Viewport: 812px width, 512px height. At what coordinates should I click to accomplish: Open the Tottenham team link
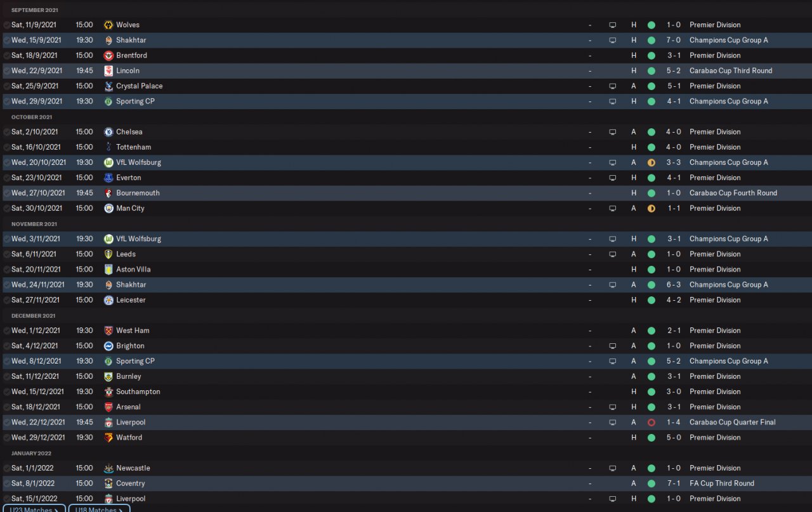pyautogui.click(x=133, y=147)
